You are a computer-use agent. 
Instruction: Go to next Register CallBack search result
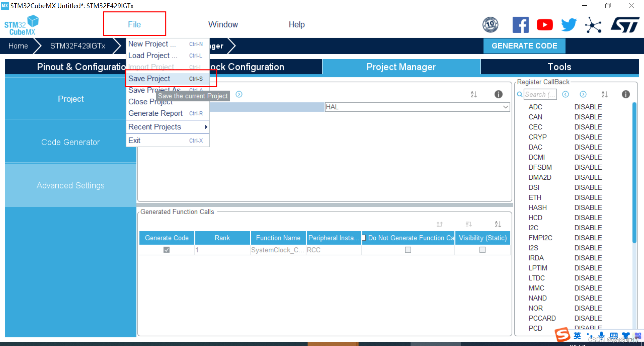tap(583, 94)
